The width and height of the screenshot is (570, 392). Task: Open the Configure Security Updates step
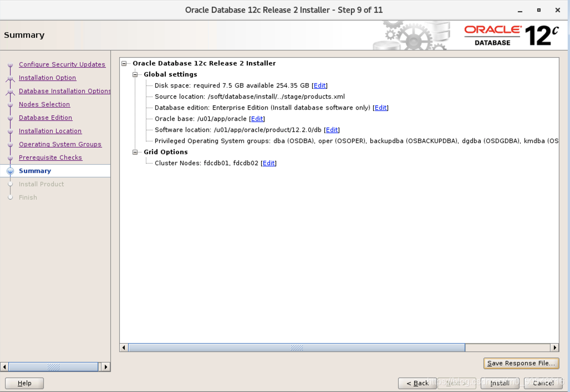(x=62, y=64)
